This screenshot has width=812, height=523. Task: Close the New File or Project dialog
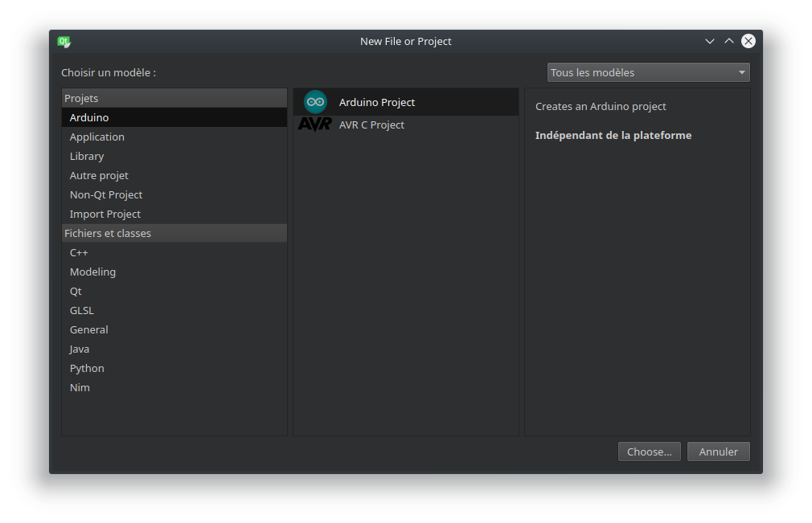coord(748,41)
